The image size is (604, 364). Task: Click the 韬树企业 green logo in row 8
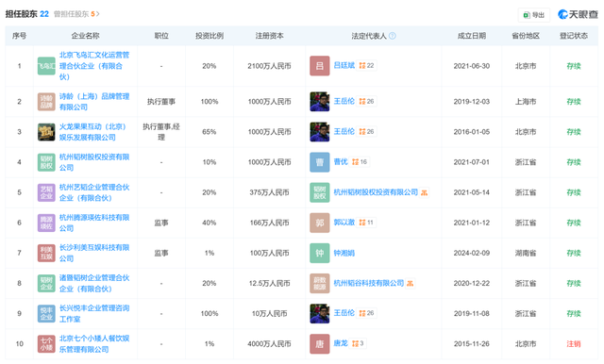point(46,283)
